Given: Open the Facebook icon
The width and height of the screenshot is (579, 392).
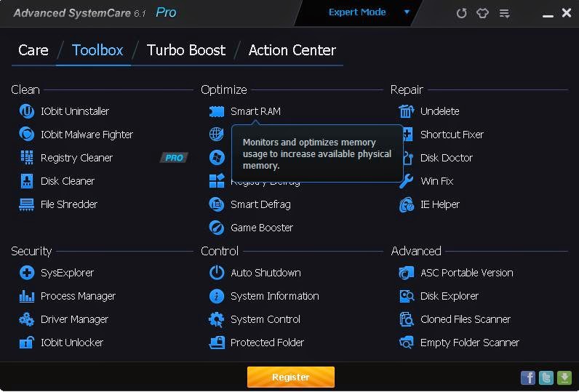Looking at the screenshot, I should pos(527,377).
